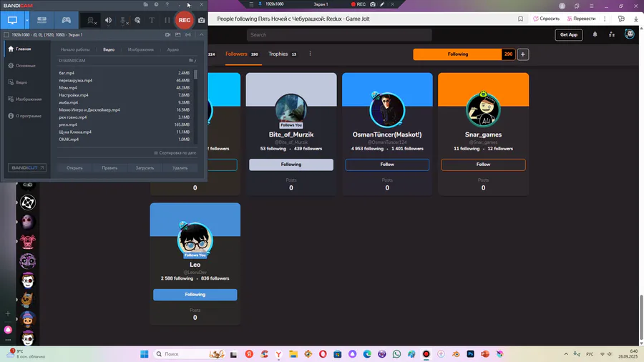644x362 pixels.
Task: Open the screen mode dropdown arrow in Bandicam
Action: tap(27, 20)
